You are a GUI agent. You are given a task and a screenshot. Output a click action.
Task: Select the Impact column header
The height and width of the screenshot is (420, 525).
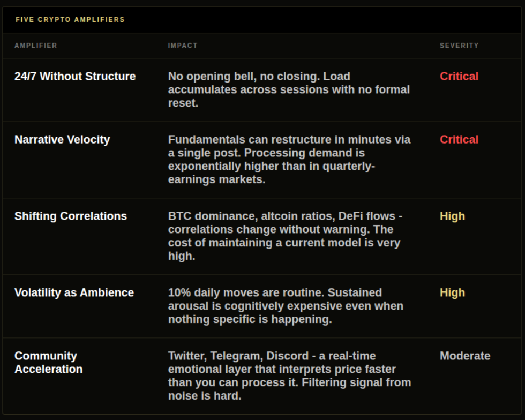coord(183,46)
